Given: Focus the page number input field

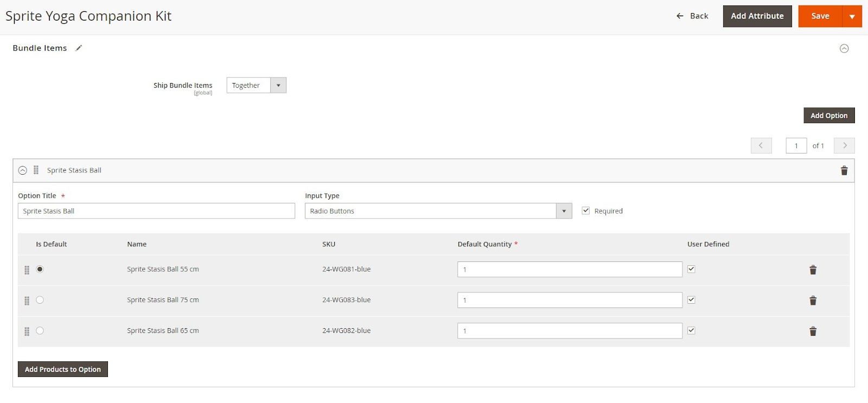Looking at the screenshot, I should 796,145.
